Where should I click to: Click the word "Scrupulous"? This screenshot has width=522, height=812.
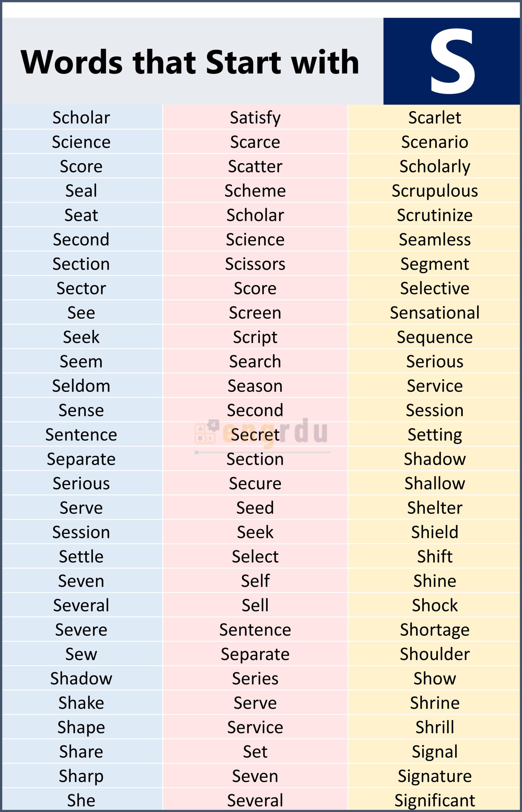[x=434, y=191]
